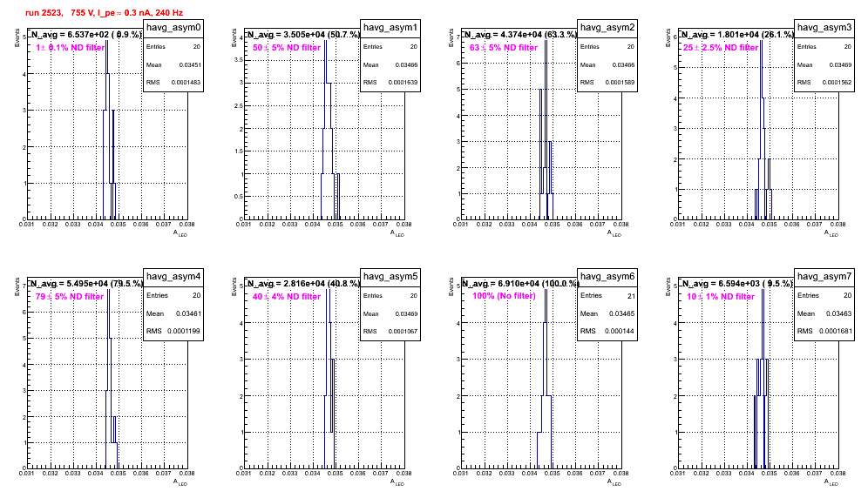The height and width of the screenshot is (498, 868).
Task: Click the 'N_avg = 3.505e+04 (50.7 %)' label
Action: click(303, 34)
